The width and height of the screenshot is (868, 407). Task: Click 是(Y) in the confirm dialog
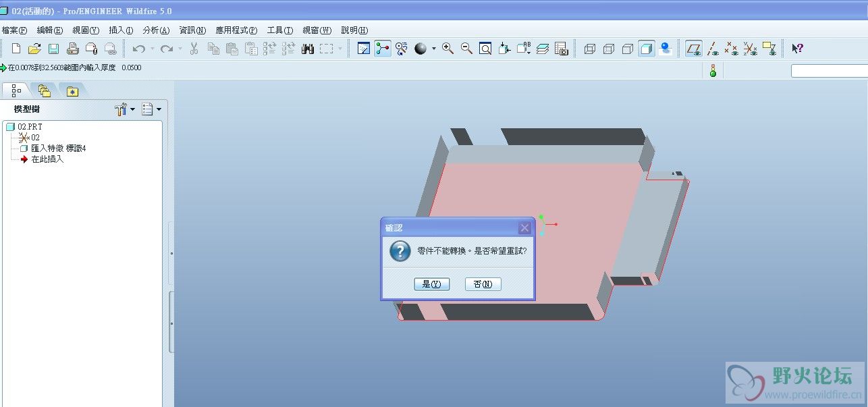click(x=432, y=284)
